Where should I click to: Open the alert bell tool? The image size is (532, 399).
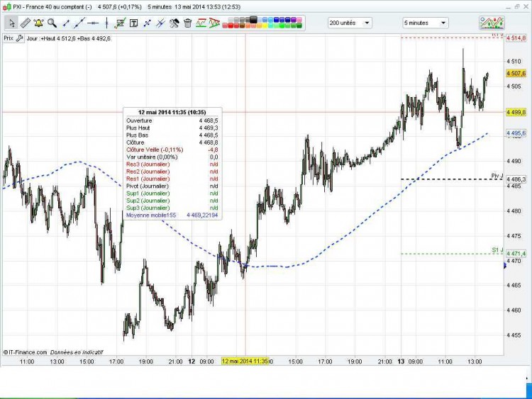[x=39, y=23]
